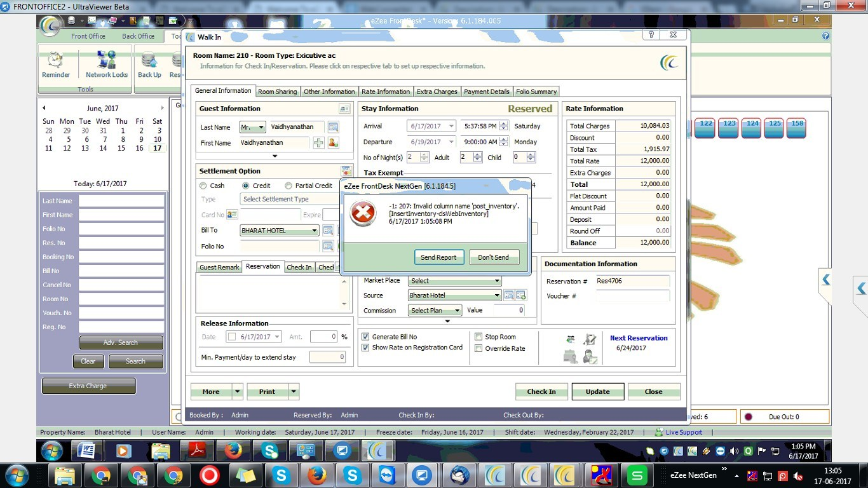Expand the Print button dropdown arrow

tap(294, 391)
